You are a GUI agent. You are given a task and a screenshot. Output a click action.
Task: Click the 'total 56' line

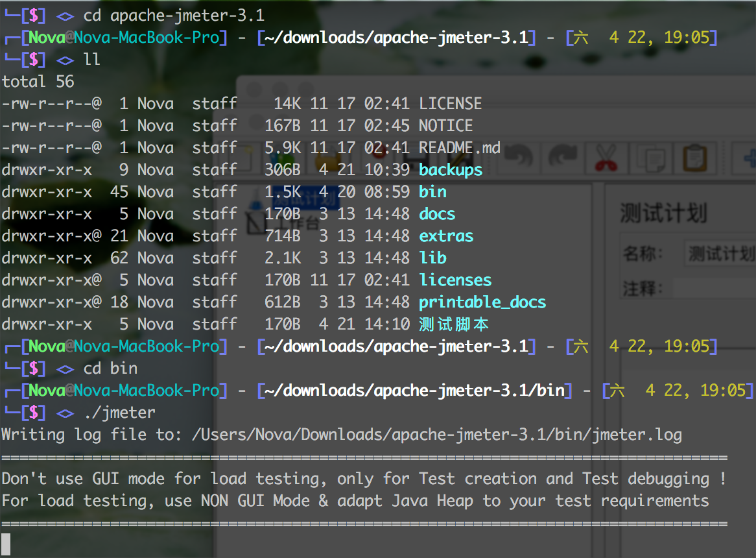[x=38, y=82]
